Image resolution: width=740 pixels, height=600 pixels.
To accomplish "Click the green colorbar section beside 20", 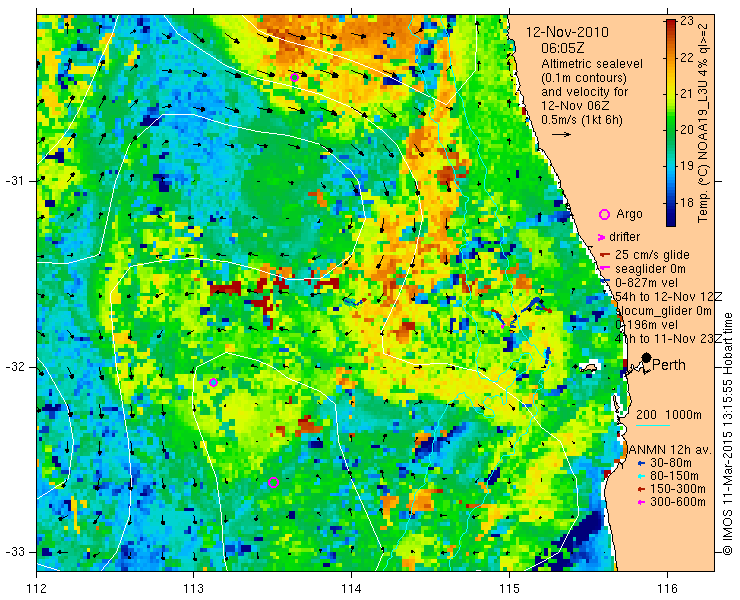I will coord(671,130).
